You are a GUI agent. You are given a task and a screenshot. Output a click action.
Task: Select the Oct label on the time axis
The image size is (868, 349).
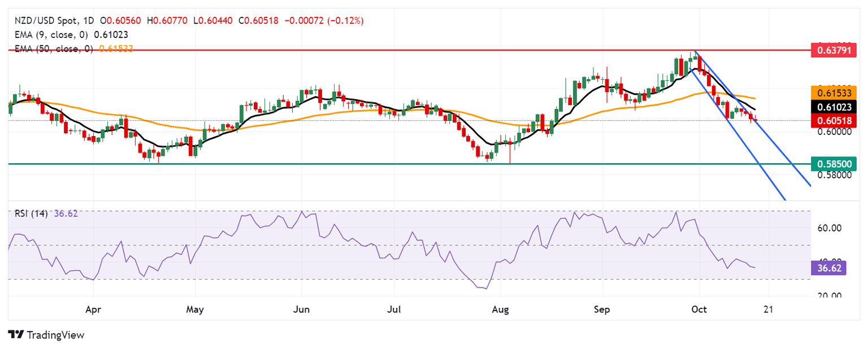(x=700, y=310)
